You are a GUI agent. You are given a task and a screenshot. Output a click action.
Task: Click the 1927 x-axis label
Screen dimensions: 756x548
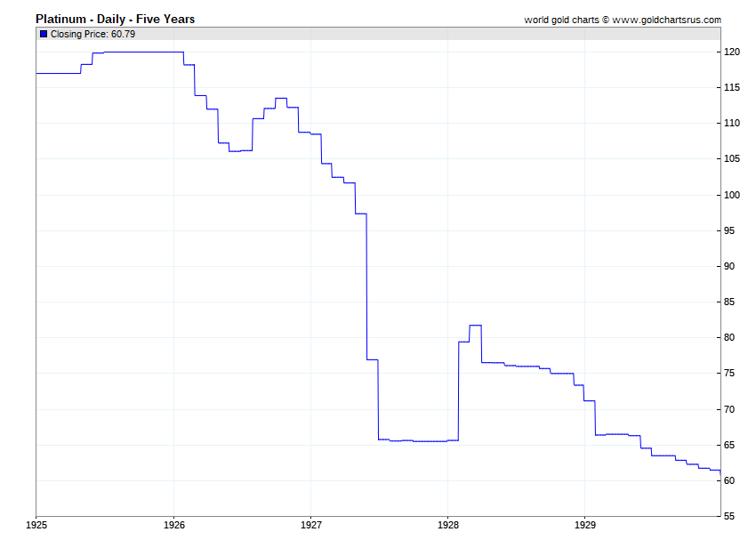311,525
